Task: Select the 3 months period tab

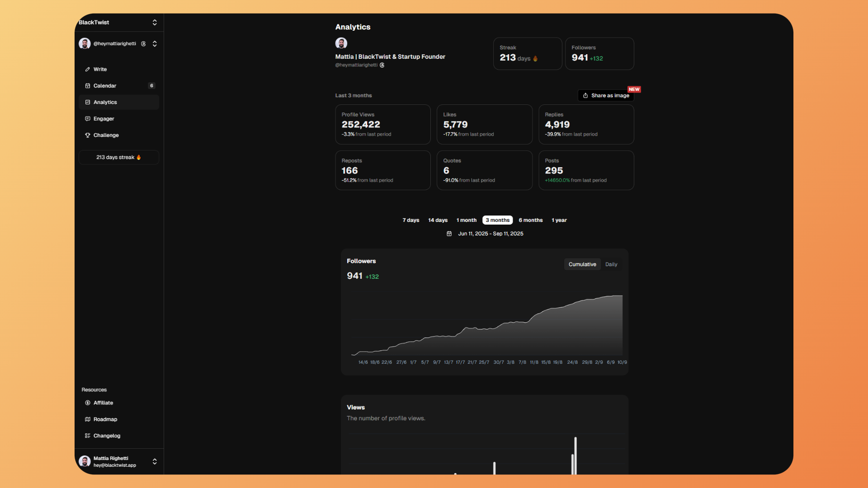Action: (x=498, y=221)
